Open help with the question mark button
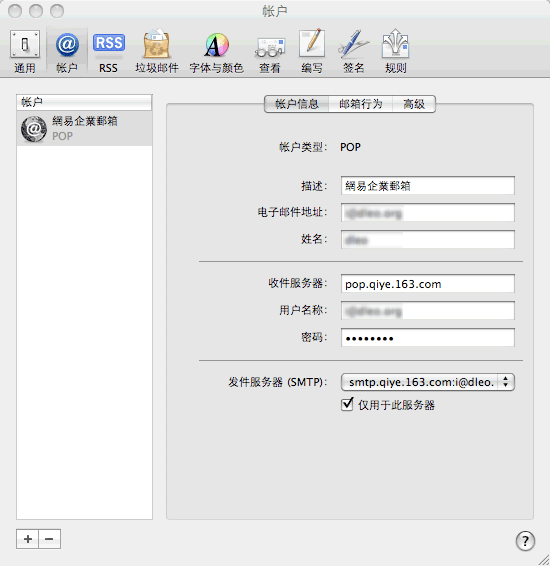Screen dimensions: 550x566 click(x=525, y=541)
